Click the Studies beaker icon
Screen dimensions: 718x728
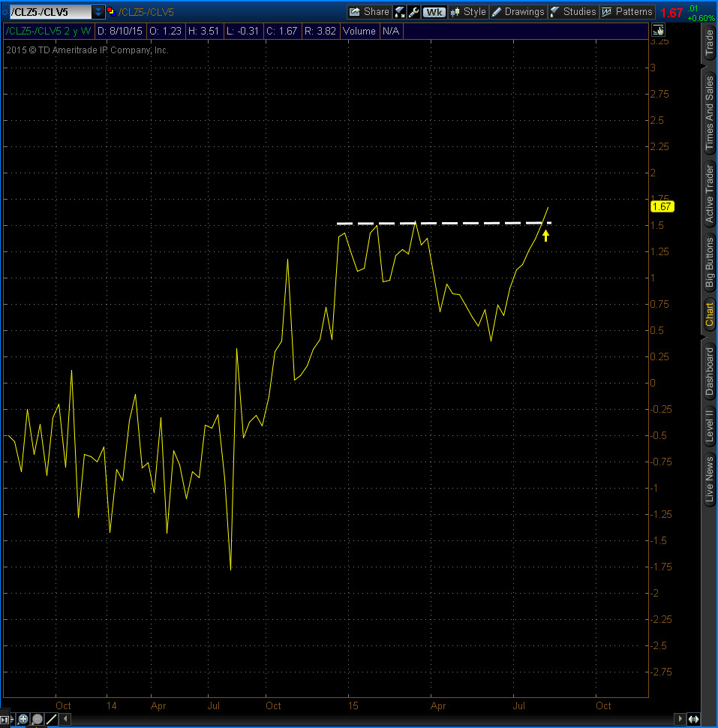coord(554,11)
